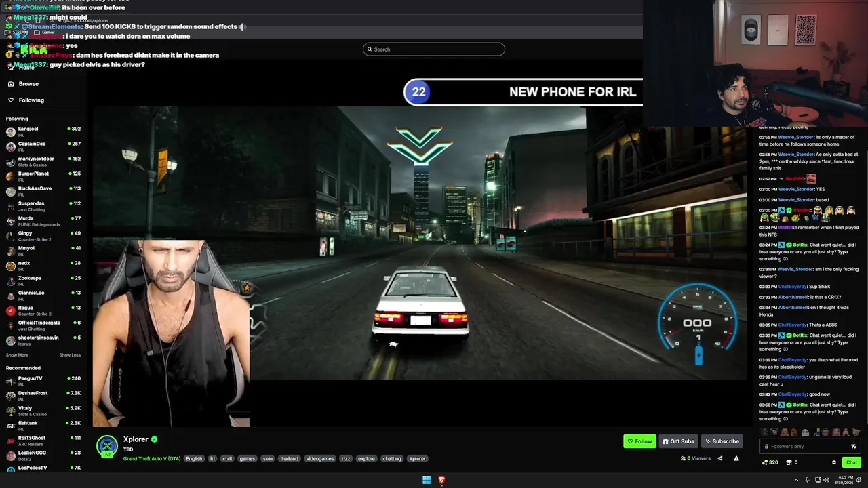
Task: Select the chill tag
Action: pos(227,459)
